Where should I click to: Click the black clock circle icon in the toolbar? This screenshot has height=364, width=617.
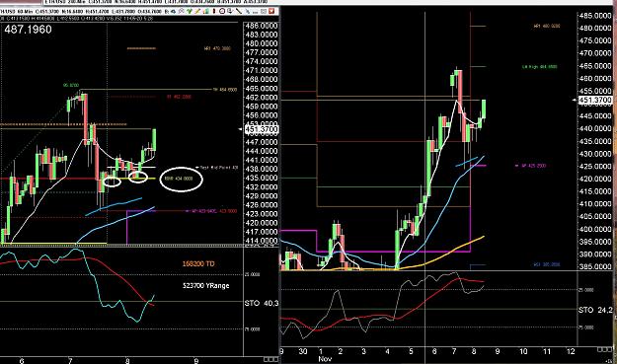point(222,11)
